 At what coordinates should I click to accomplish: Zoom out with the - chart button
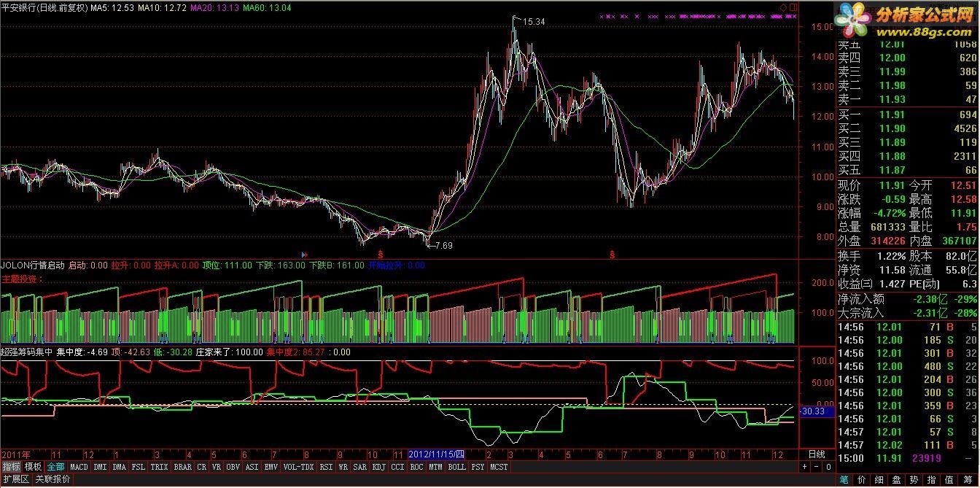816,467
